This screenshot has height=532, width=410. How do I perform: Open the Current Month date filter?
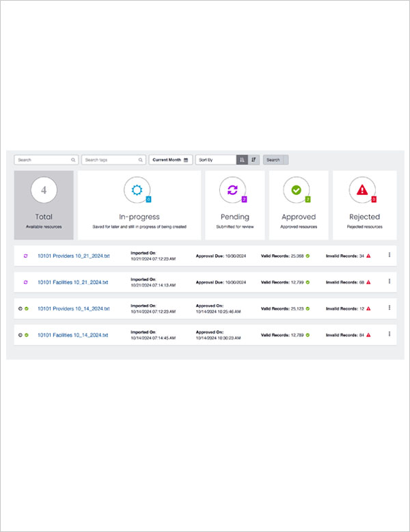[x=171, y=160]
